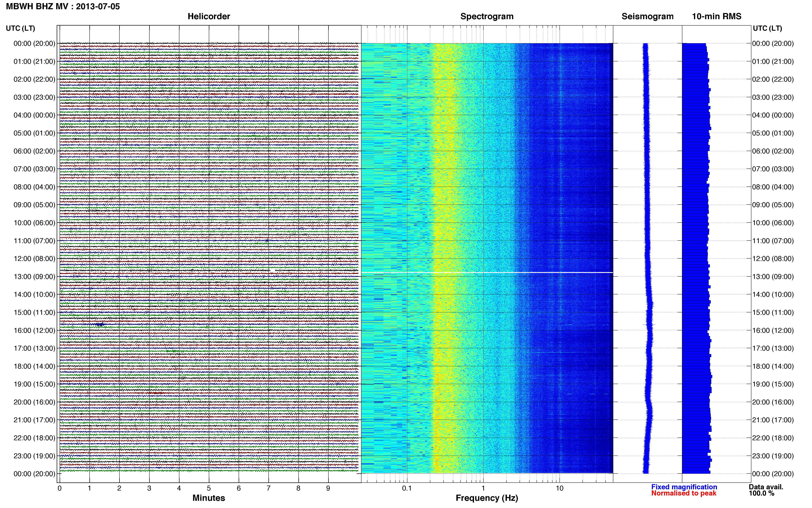Click '07:00 (03:00)' beside the Helicorder

coord(34,169)
